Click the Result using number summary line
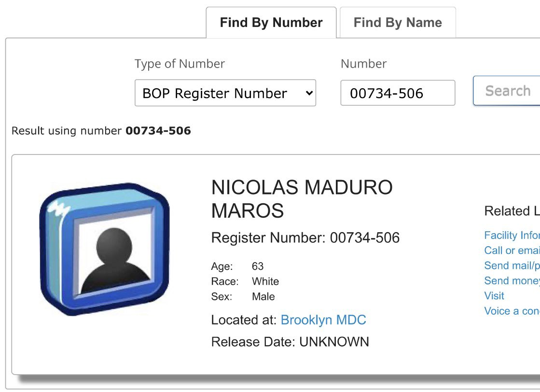Screen dimensions: 540x392 [x=101, y=131]
